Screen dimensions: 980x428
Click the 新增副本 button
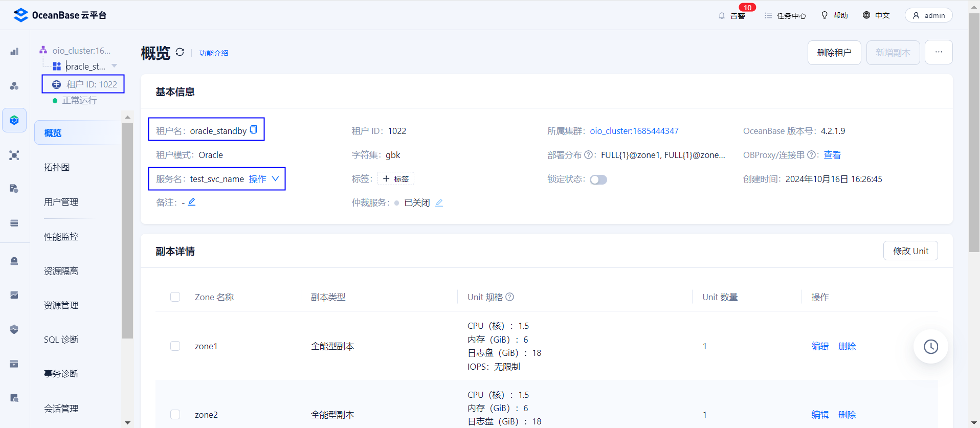[x=893, y=53]
